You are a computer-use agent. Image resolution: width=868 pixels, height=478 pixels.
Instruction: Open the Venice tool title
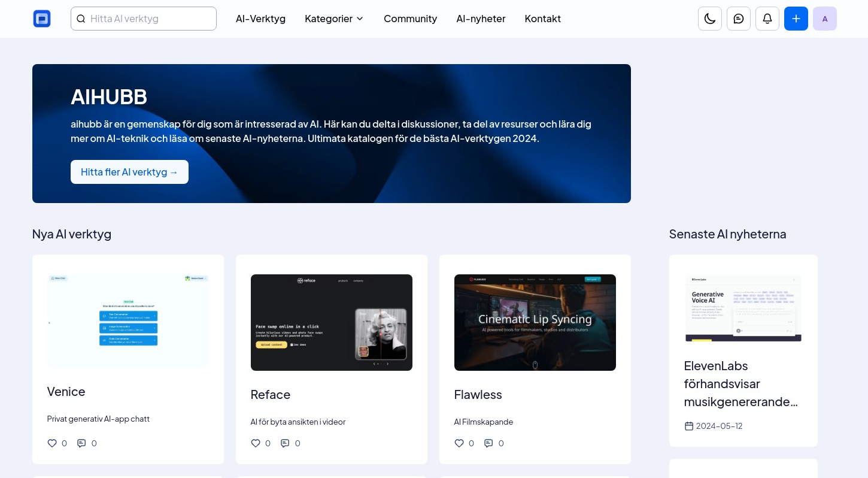pos(66,392)
